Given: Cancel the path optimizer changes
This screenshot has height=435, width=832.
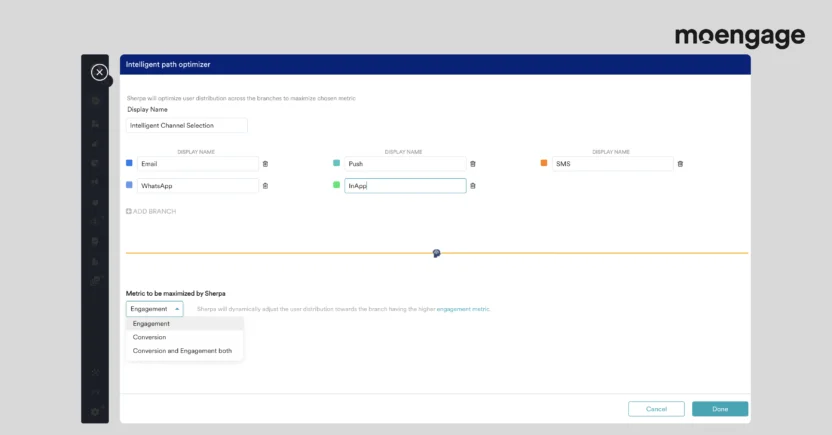Looking at the screenshot, I should pyautogui.click(x=656, y=409).
